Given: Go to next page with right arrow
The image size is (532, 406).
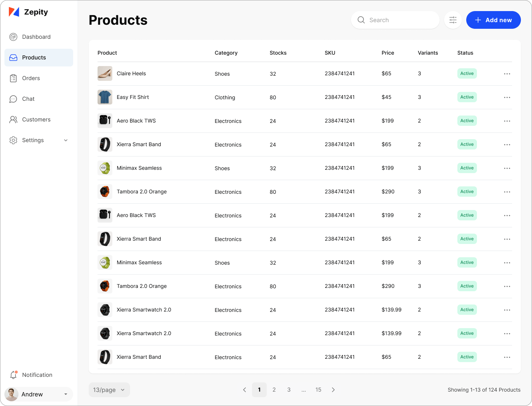Looking at the screenshot, I should pyautogui.click(x=333, y=390).
